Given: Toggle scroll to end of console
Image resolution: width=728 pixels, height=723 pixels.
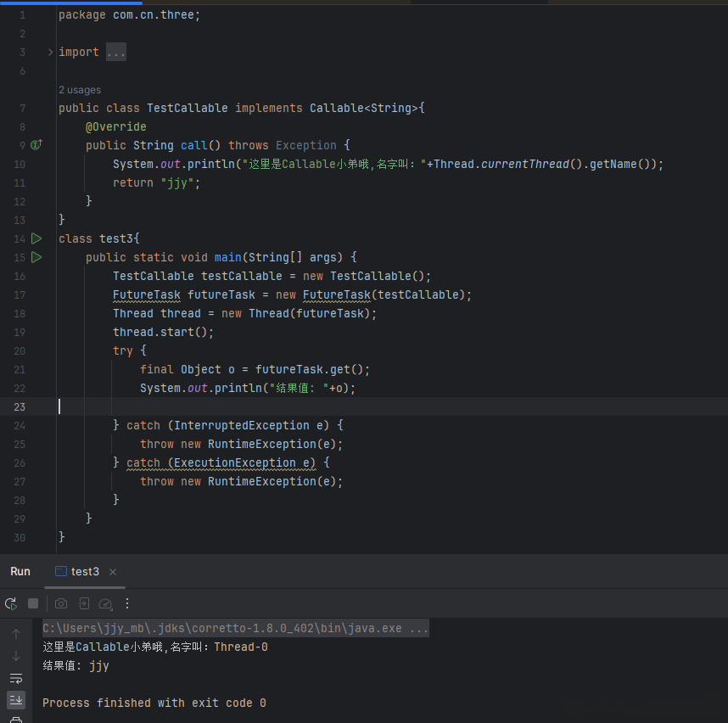Looking at the screenshot, I should pyautogui.click(x=16, y=699).
